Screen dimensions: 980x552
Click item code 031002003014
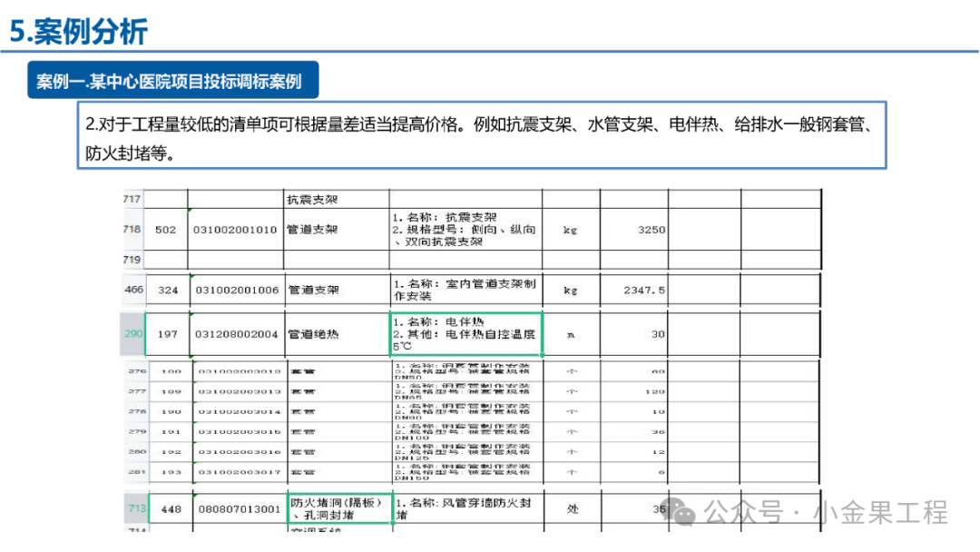(240, 411)
